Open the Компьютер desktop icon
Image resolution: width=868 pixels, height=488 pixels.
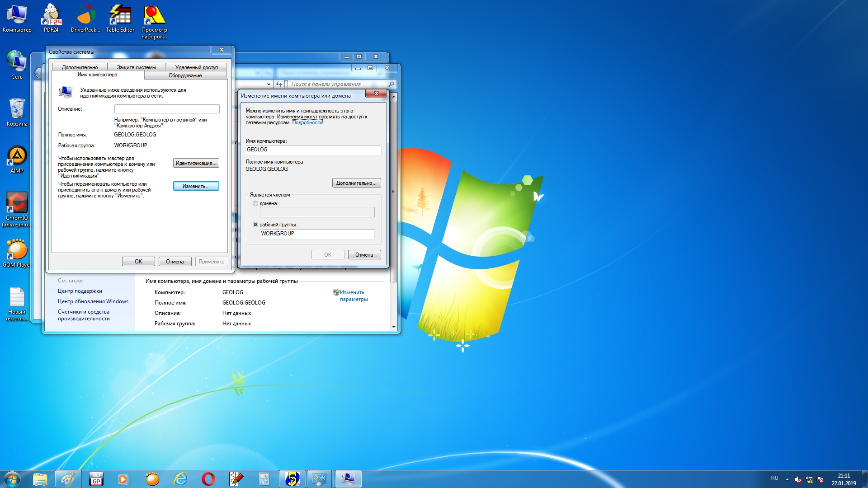[x=17, y=18]
